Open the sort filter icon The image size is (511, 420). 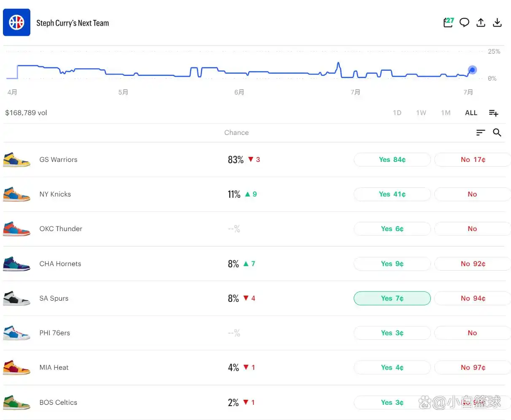[481, 132]
